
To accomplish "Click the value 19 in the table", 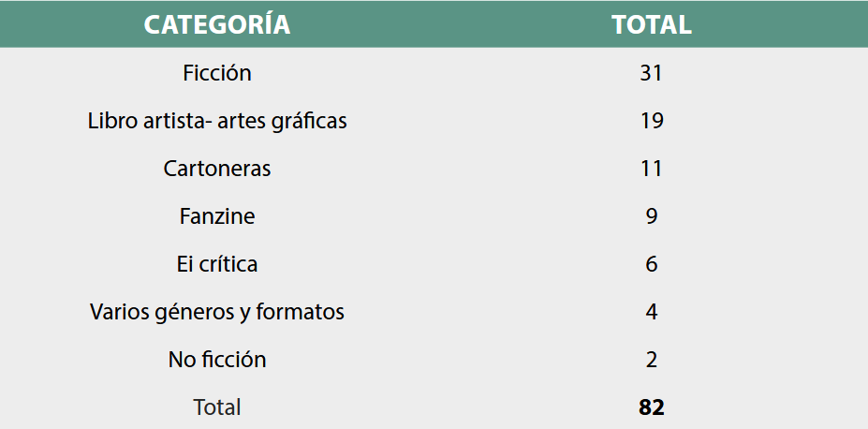I will click(652, 121).
